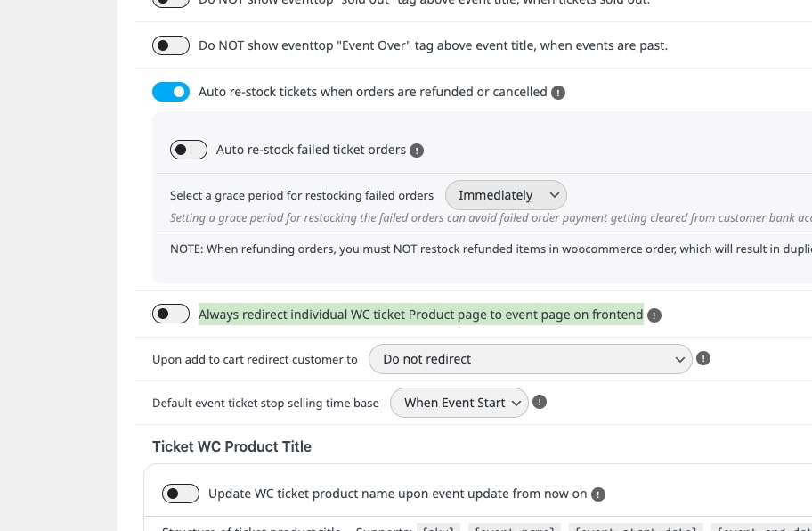Screen dimensions: 812x531
Task: Click info icon next to Do not redirect dropdown
Action: 703,359
